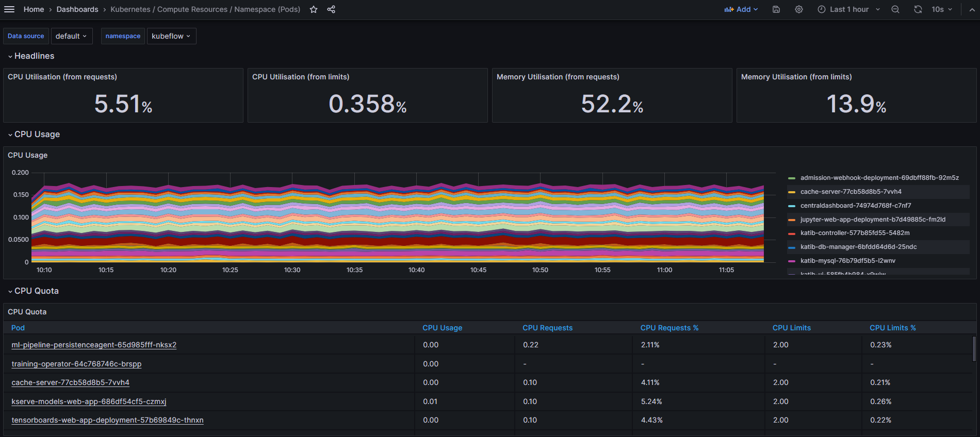This screenshot has height=437, width=980.
Task: Collapse the top bar with the chevron
Action: pyautogui.click(x=972, y=9)
